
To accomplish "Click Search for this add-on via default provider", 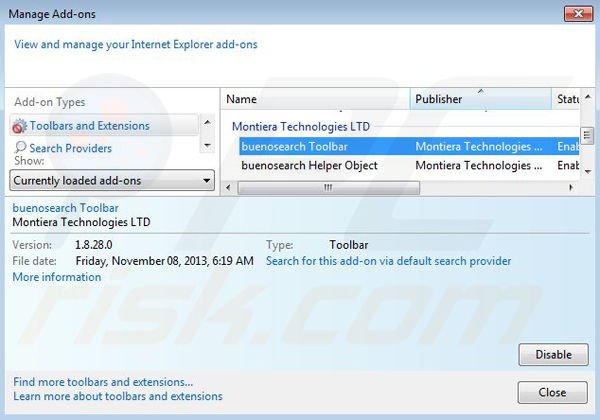I will [388, 261].
